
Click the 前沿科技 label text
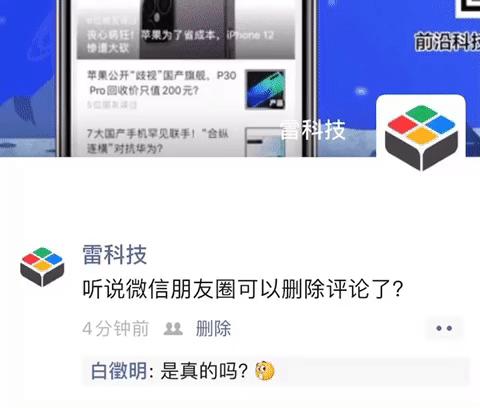pos(447,42)
